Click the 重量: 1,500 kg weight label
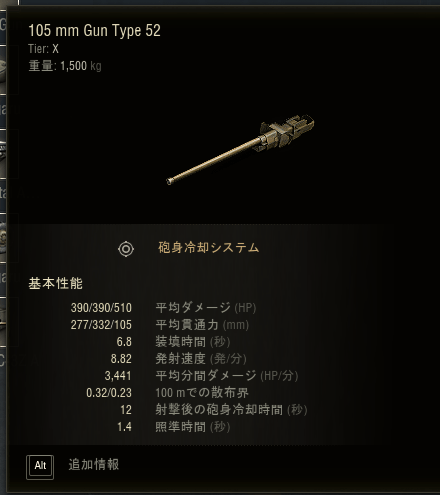 65,66
